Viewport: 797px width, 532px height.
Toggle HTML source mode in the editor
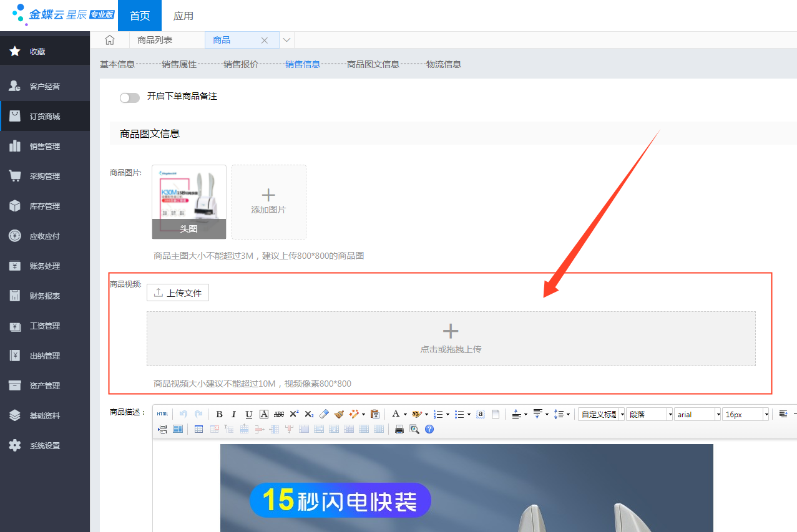pyautogui.click(x=162, y=414)
